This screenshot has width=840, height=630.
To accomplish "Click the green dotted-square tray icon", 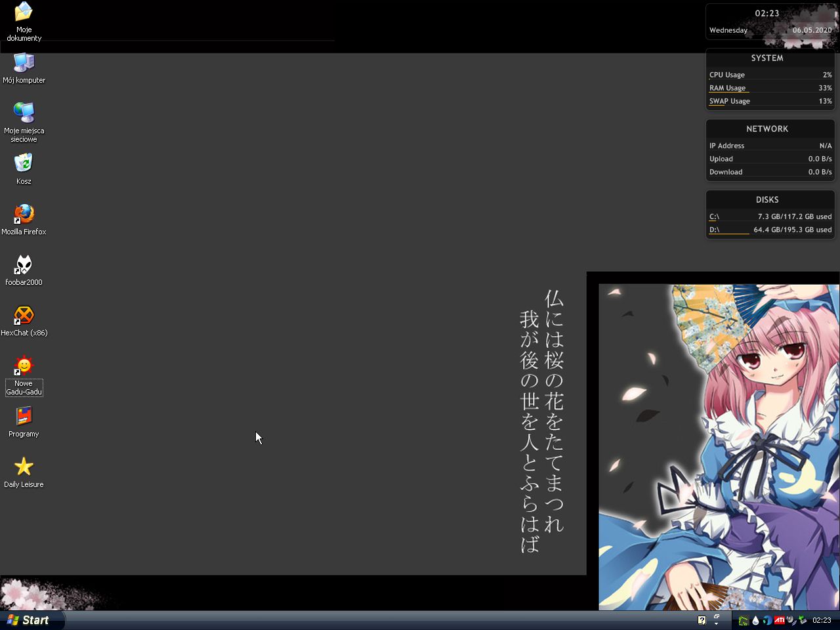I will [744, 621].
